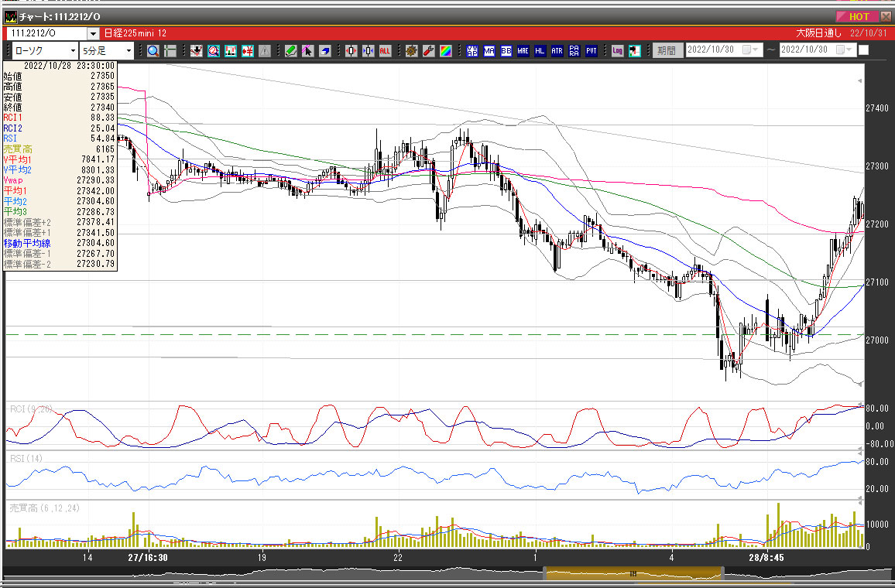This screenshot has width=895, height=588.
Task: Toggle the crosshair cursor tool
Action: click(x=170, y=51)
